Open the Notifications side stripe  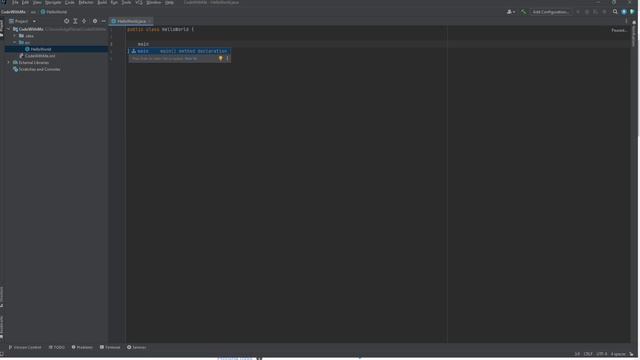coord(634,33)
